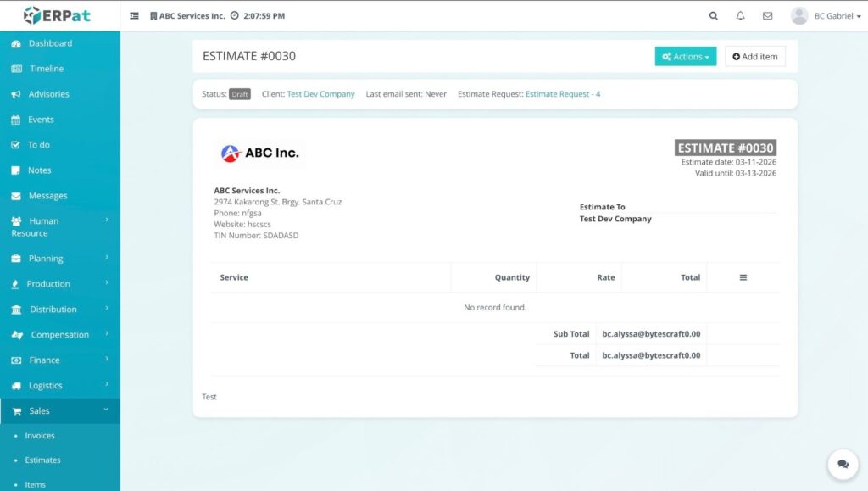This screenshot has width=868, height=491.
Task: Click the Add item button
Action: click(x=754, y=57)
